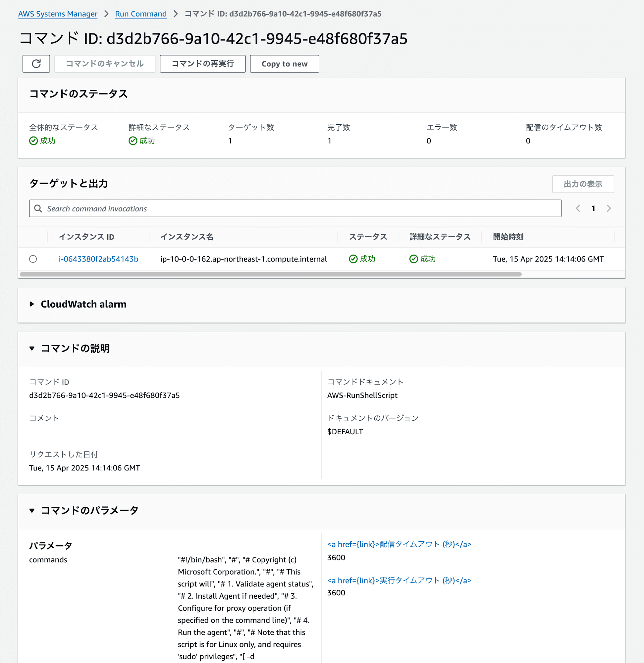This screenshot has height=663, width=644.
Task: Click the エラー数 value 0
Action: [x=429, y=141]
